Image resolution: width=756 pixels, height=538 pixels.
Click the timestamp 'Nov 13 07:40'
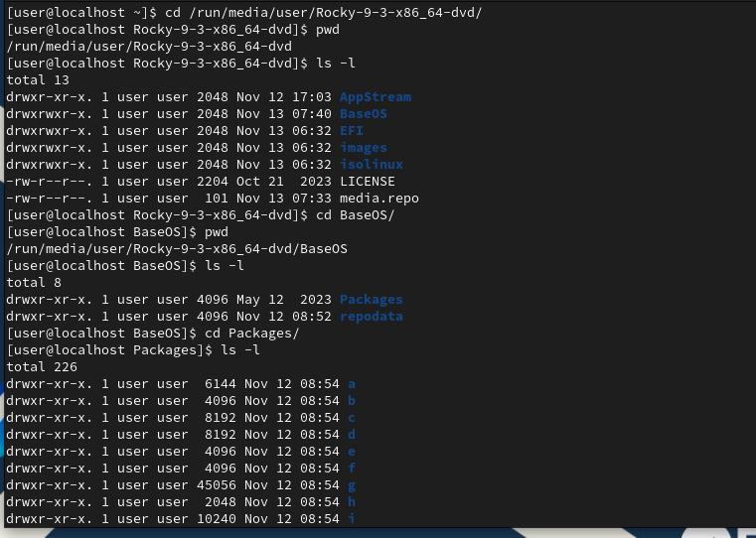pyautogui.click(x=284, y=114)
